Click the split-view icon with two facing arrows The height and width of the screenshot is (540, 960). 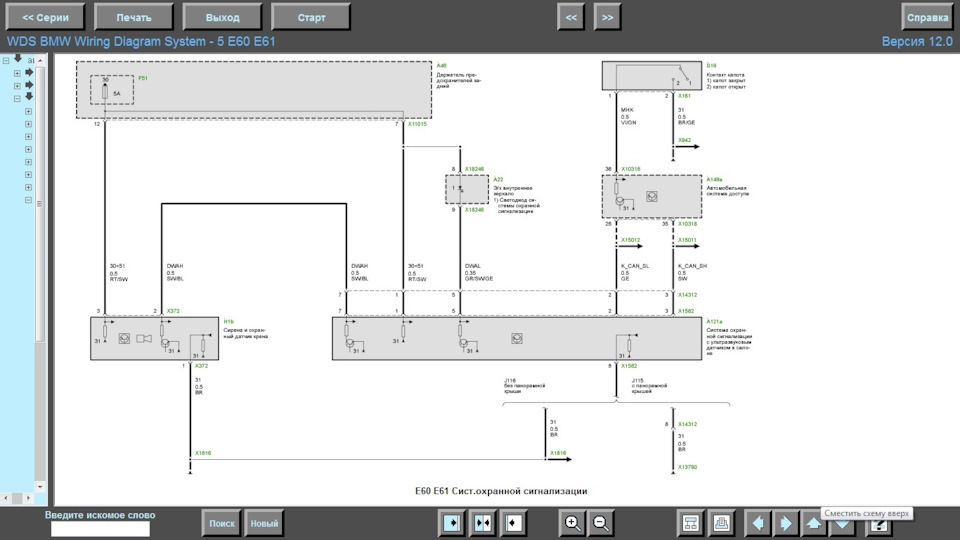pos(483,523)
